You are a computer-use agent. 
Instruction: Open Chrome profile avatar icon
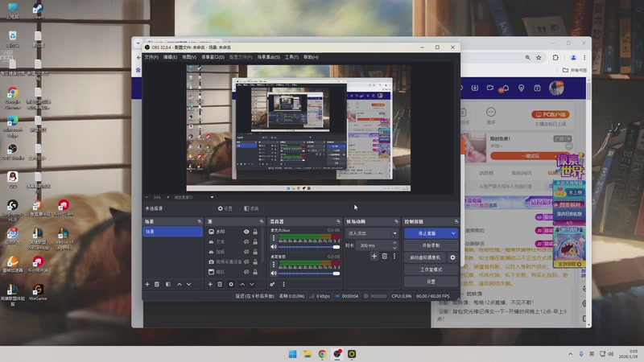point(573,57)
